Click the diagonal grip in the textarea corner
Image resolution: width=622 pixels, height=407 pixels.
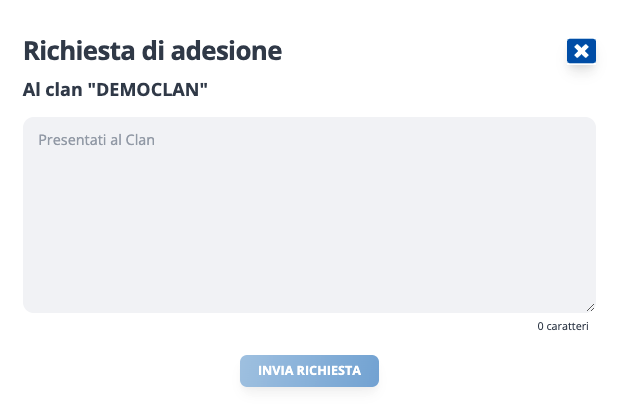[x=590, y=307]
